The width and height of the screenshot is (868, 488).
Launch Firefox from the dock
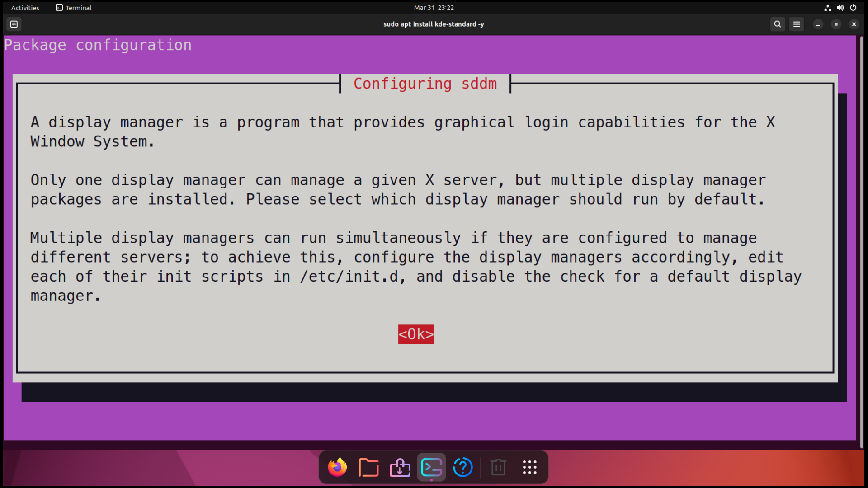click(x=337, y=467)
